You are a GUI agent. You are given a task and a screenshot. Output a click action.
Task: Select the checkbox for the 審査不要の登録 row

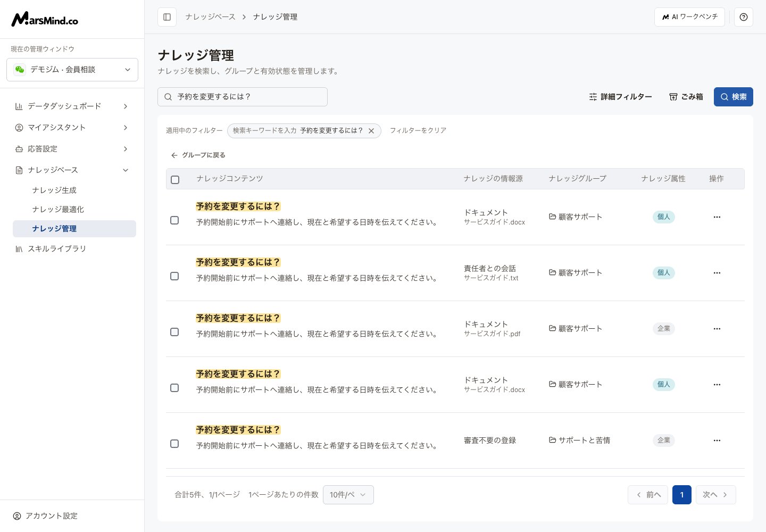(174, 444)
